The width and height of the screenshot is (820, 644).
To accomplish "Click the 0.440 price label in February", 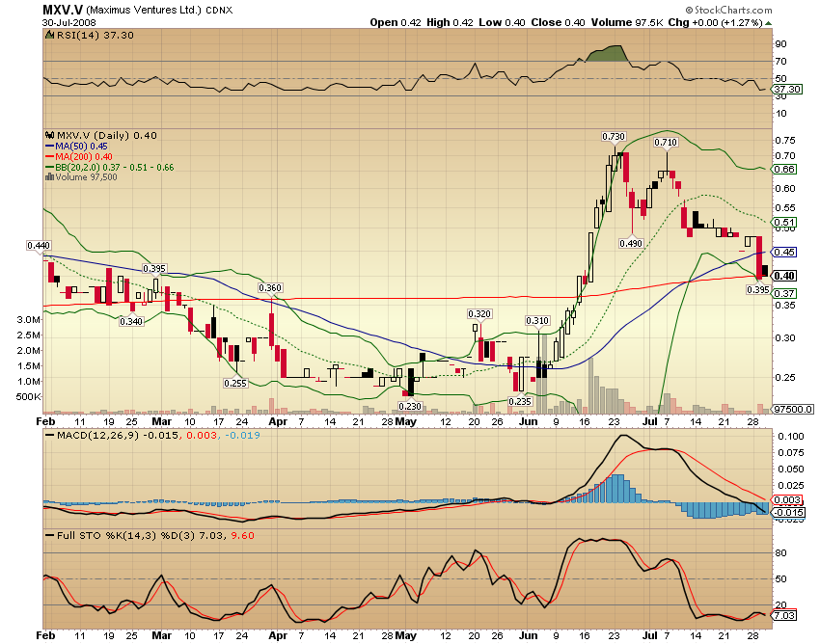I will click(x=39, y=245).
